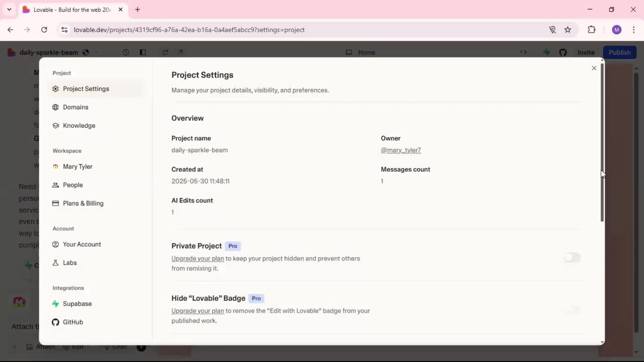644x362 pixels.
Task: Click the Pro badge beside Private Project
Action: coord(233,246)
